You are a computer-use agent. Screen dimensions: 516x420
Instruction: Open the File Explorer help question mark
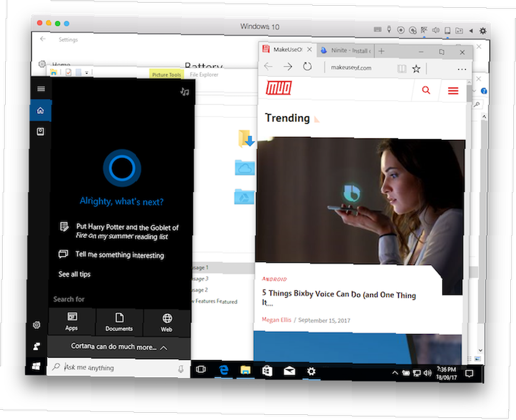point(484,91)
